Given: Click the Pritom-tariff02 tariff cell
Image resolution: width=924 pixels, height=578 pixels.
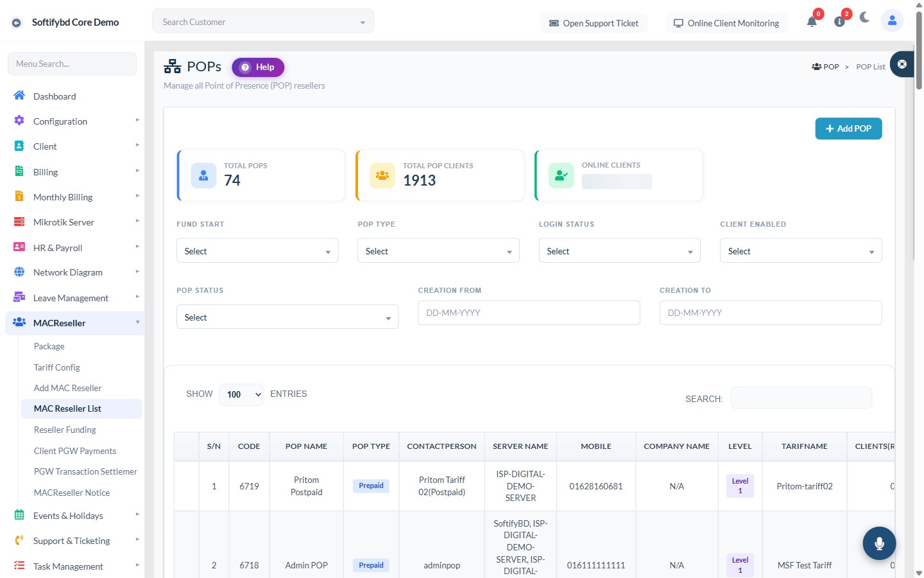Looking at the screenshot, I should click(805, 486).
